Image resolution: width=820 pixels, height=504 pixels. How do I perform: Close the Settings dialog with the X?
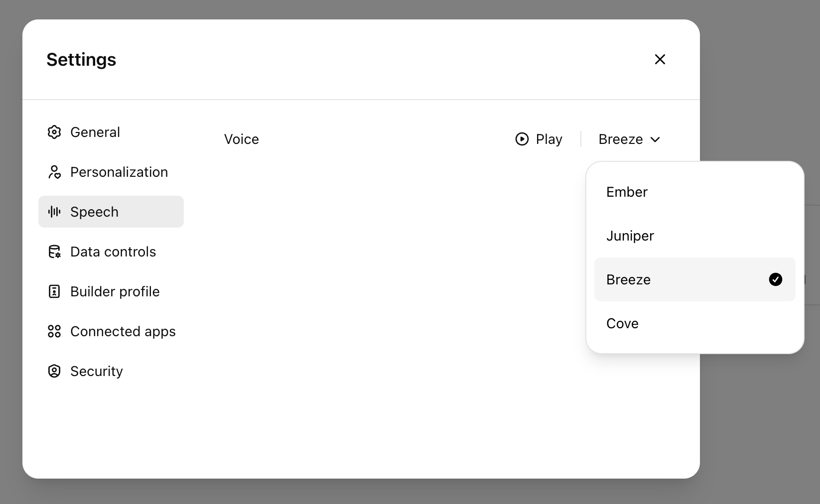click(660, 59)
